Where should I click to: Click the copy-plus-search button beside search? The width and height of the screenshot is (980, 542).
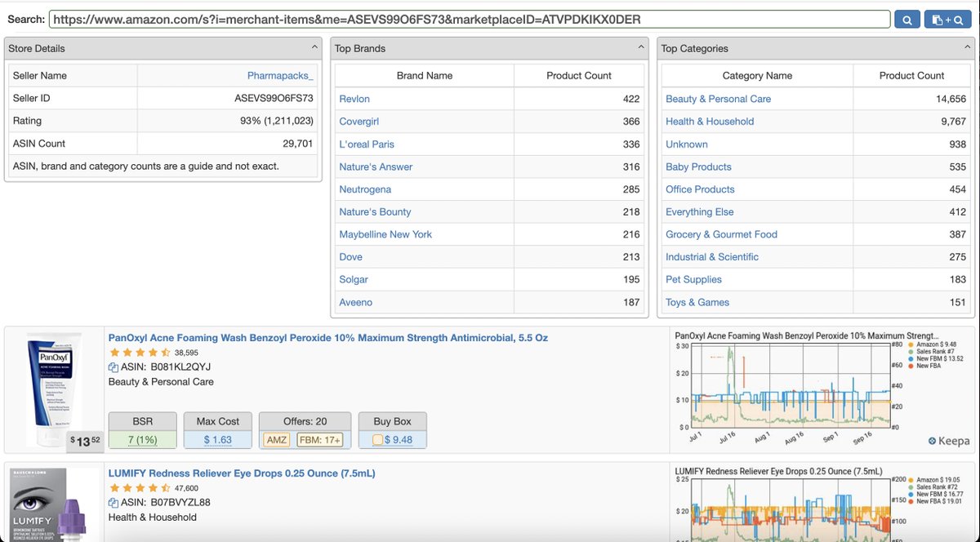tap(947, 20)
